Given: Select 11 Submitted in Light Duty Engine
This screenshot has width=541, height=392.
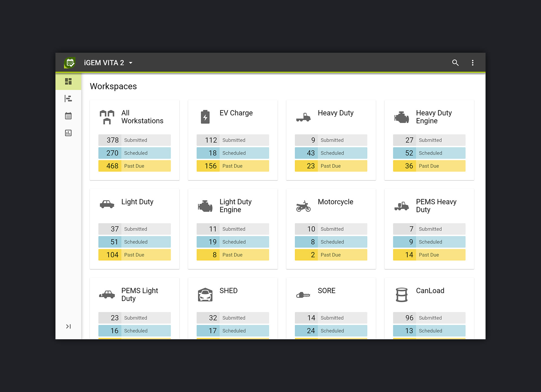Looking at the screenshot, I should (x=233, y=229).
